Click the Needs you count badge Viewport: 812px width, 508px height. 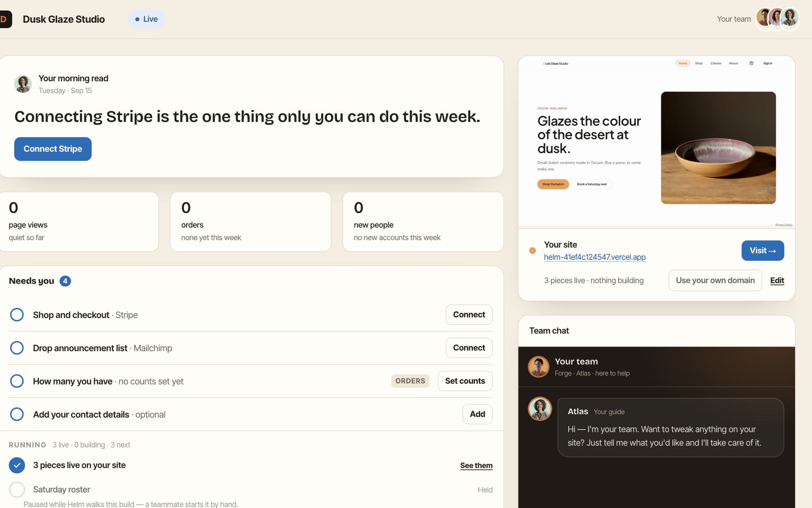(x=65, y=281)
